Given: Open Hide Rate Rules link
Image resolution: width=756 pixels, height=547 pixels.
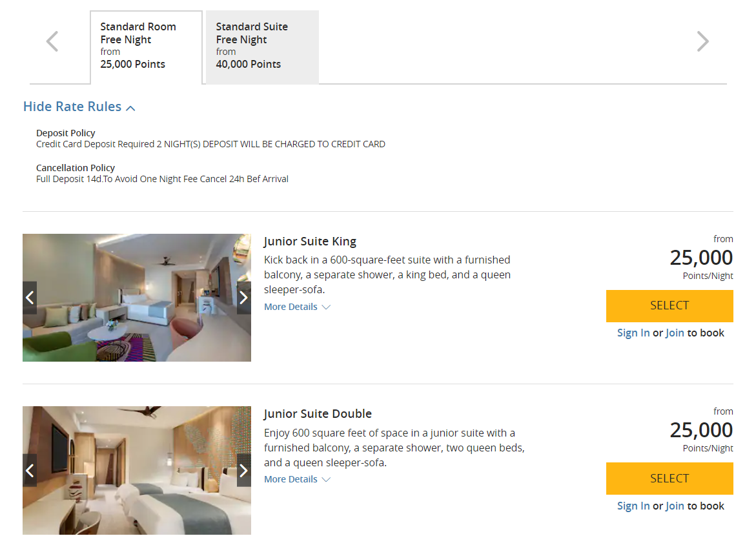Looking at the screenshot, I should pyautogui.click(x=72, y=107).
